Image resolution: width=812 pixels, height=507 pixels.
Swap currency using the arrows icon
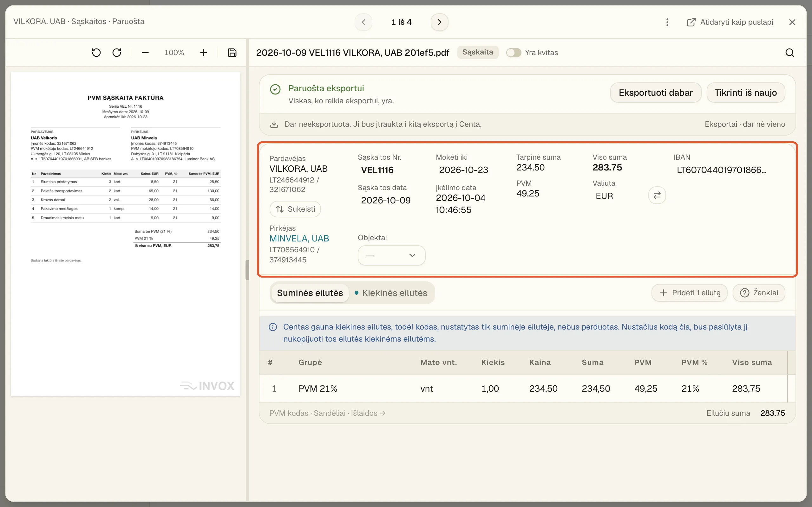click(x=657, y=195)
